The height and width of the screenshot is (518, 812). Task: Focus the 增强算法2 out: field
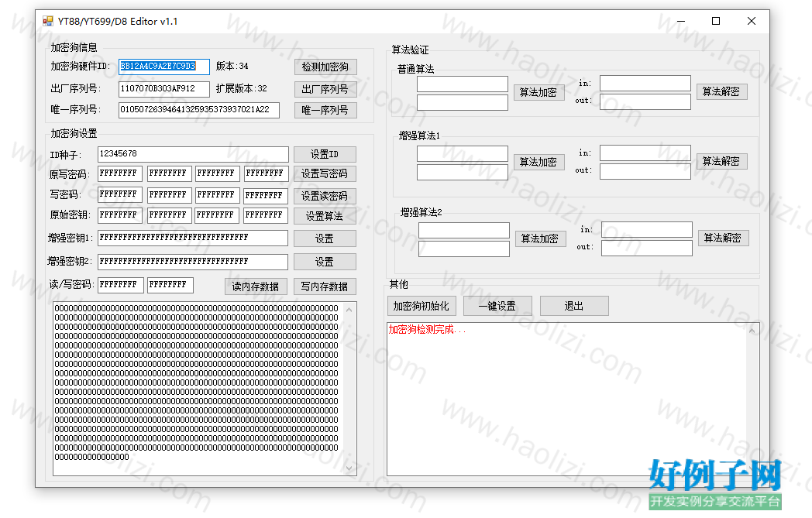coord(647,248)
